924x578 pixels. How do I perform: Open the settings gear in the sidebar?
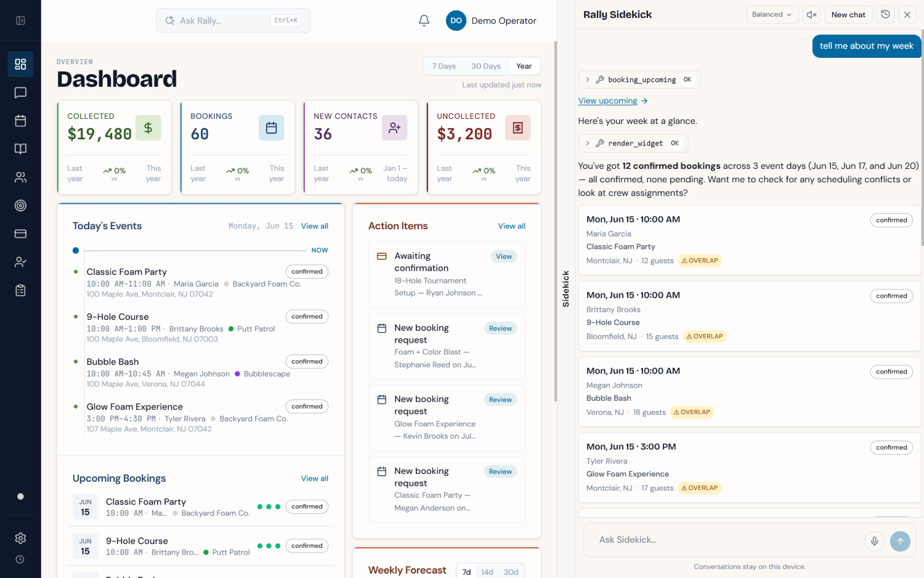click(20, 538)
